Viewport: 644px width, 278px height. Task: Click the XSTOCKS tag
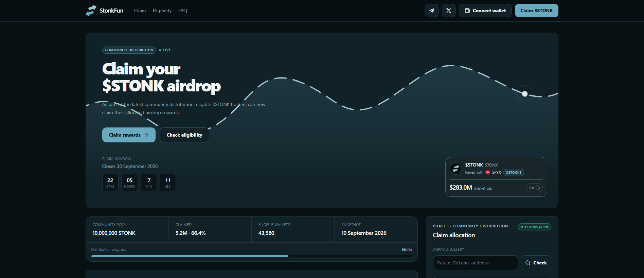(x=513, y=172)
